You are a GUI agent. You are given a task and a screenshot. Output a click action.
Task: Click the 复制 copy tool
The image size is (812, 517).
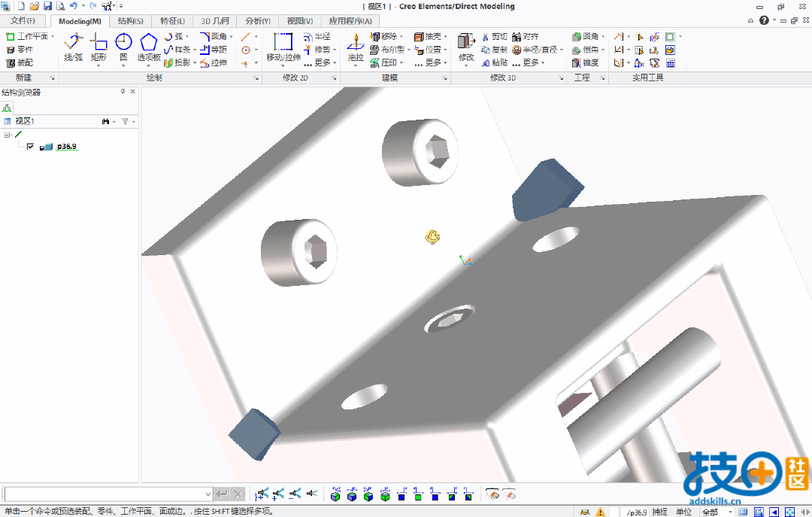point(494,50)
